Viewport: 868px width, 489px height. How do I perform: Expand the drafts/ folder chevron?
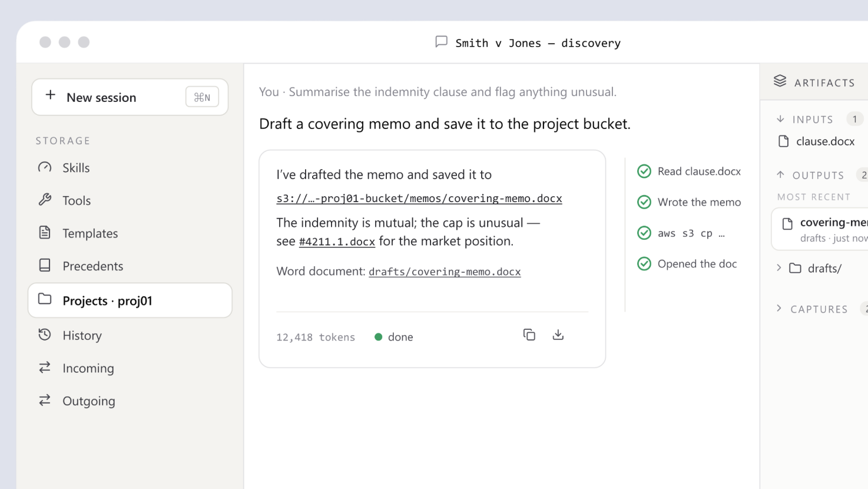click(x=779, y=268)
